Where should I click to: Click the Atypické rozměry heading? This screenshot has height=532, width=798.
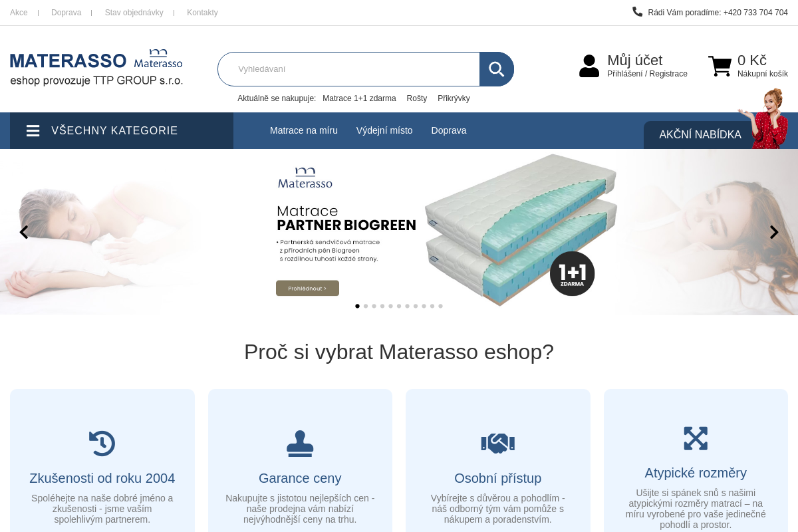[696, 473]
